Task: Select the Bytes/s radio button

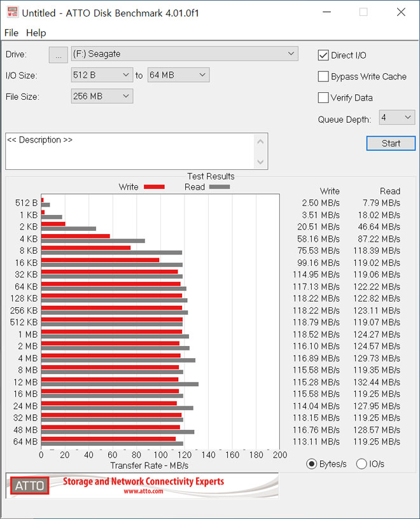Action: [x=311, y=464]
